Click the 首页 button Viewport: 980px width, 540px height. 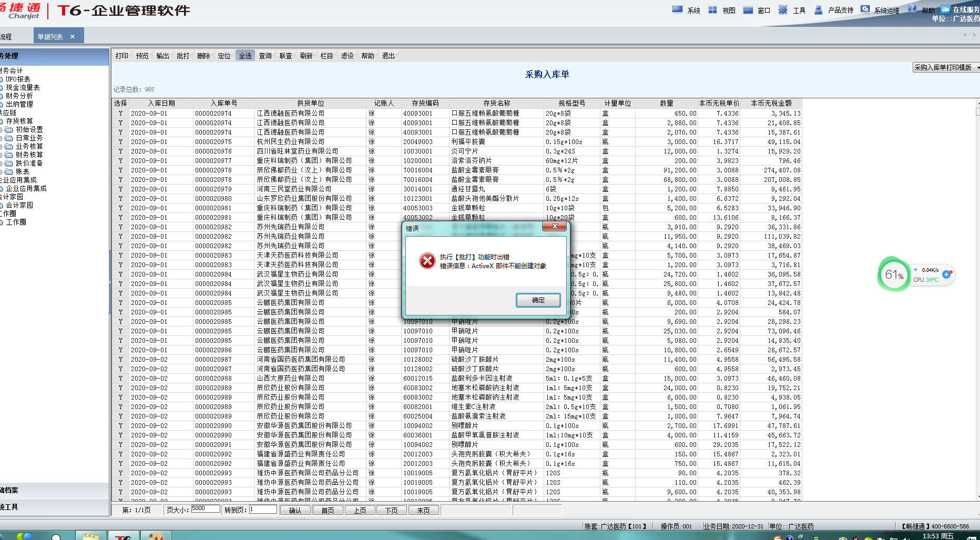[x=328, y=510]
